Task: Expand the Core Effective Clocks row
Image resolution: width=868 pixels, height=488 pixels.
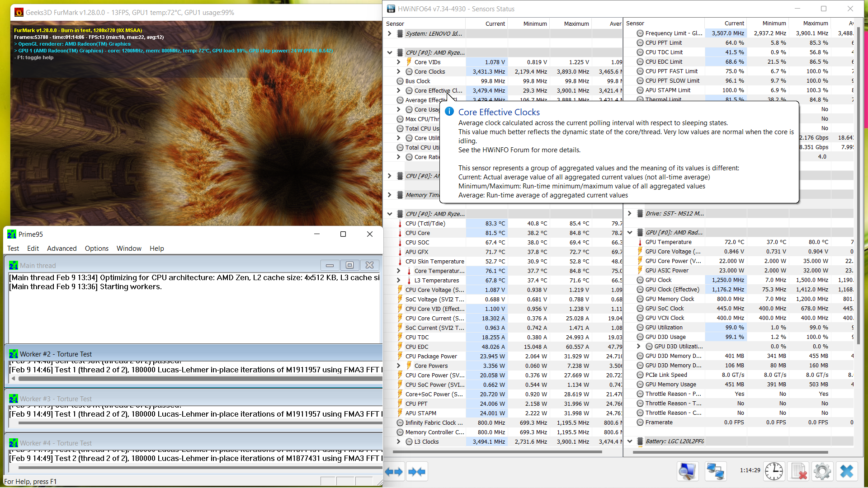Action: click(399, 90)
